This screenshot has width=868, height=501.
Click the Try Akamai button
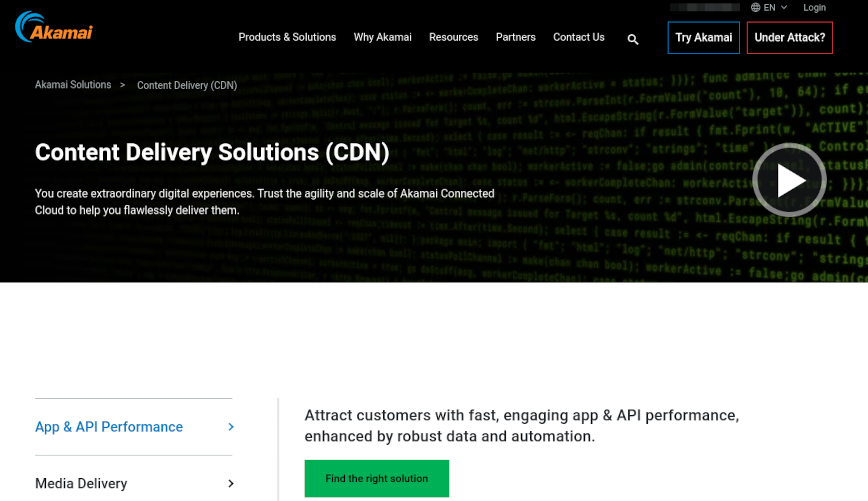point(704,38)
